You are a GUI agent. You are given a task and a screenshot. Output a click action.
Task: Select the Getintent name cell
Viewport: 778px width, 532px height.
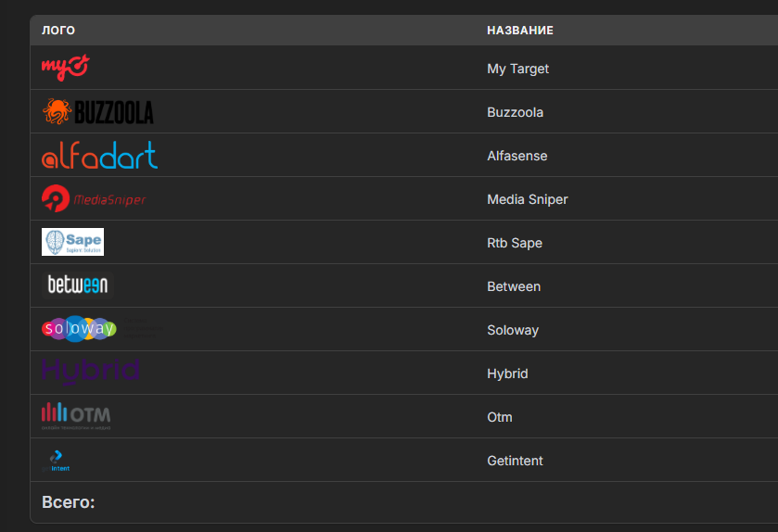click(x=515, y=461)
